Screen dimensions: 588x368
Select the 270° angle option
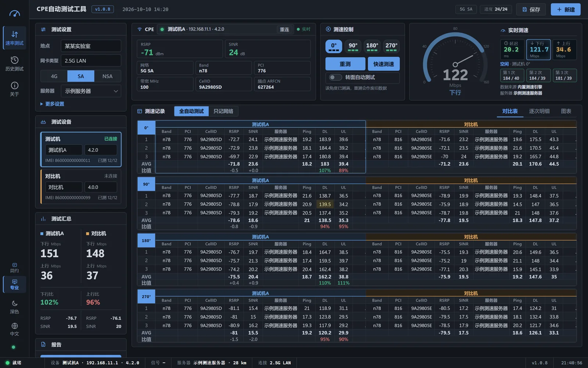(391, 46)
